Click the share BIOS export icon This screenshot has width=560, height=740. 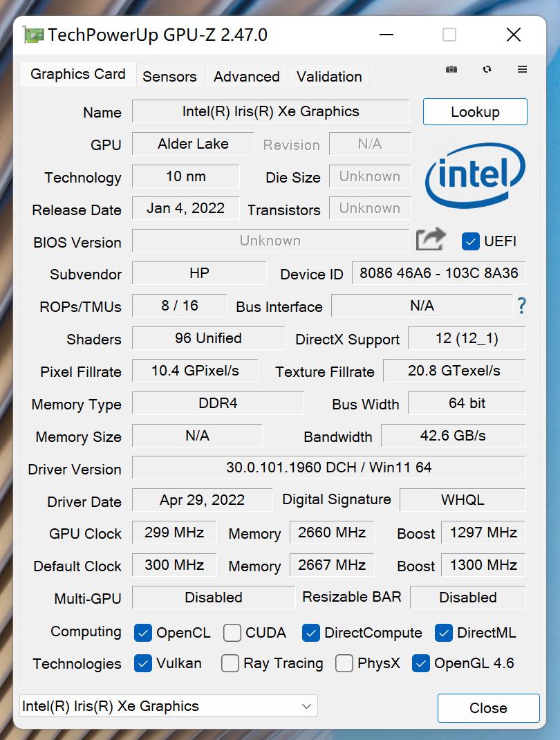pos(431,239)
